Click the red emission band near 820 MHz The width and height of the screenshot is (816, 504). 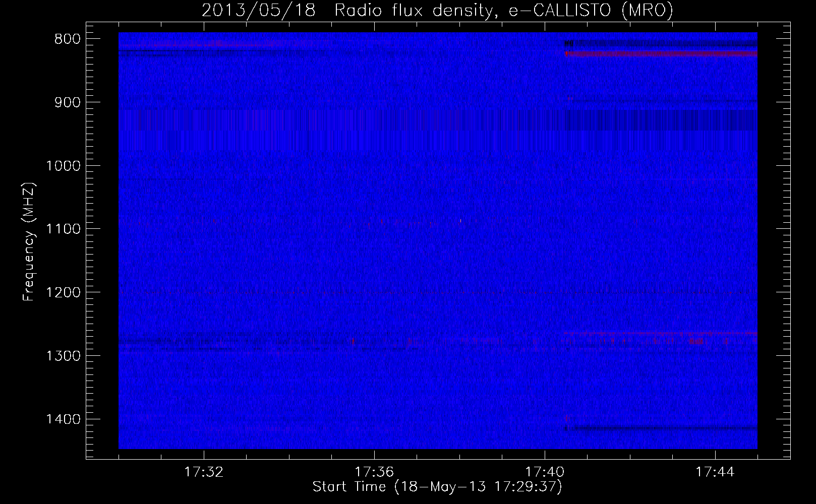pos(661,53)
